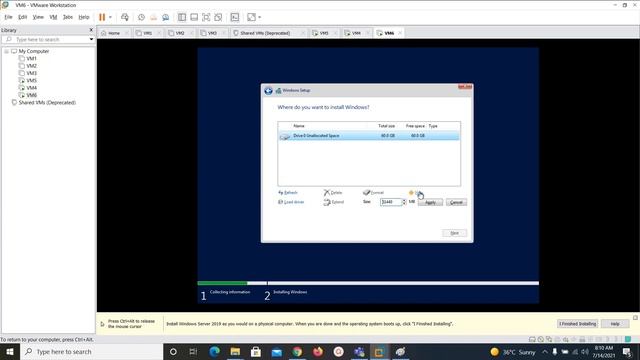
Task: Select VM4 in the Library tree
Action: (x=31, y=88)
